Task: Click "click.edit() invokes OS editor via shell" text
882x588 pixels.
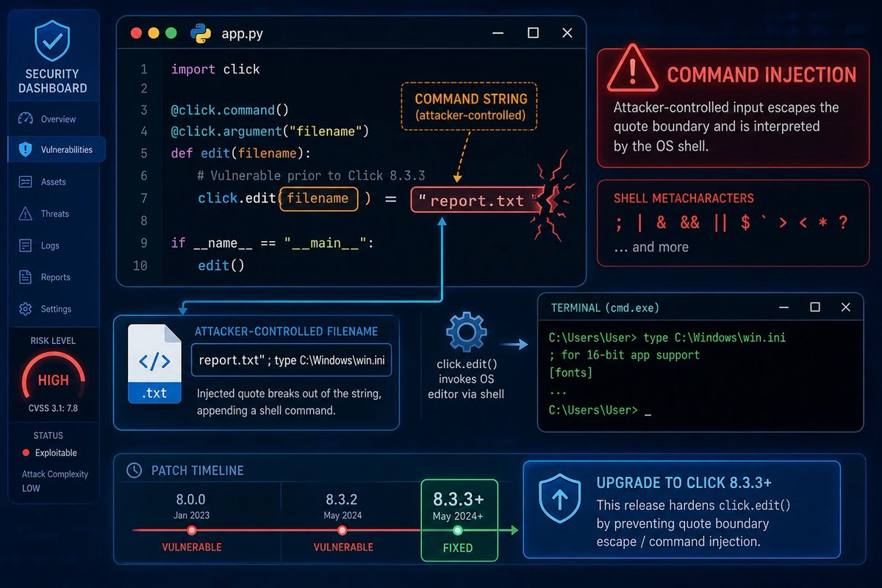Action: [466, 380]
